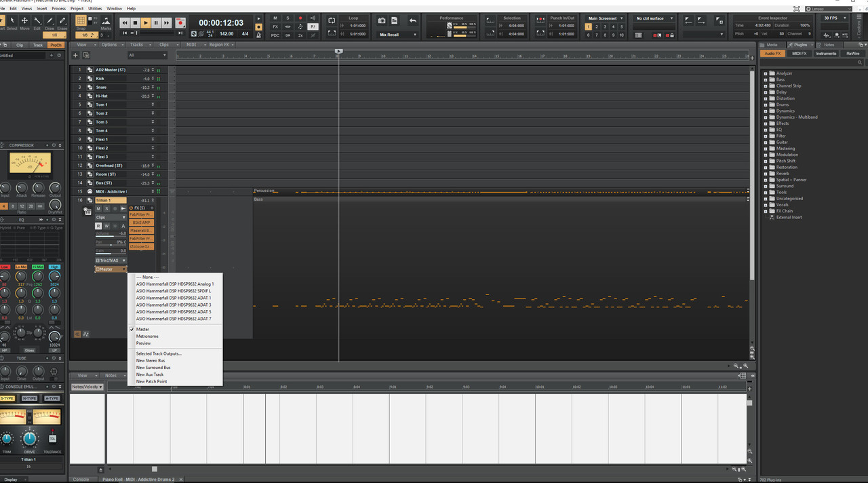
Task: Select New Aux Track in output menu
Action: coord(150,374)
